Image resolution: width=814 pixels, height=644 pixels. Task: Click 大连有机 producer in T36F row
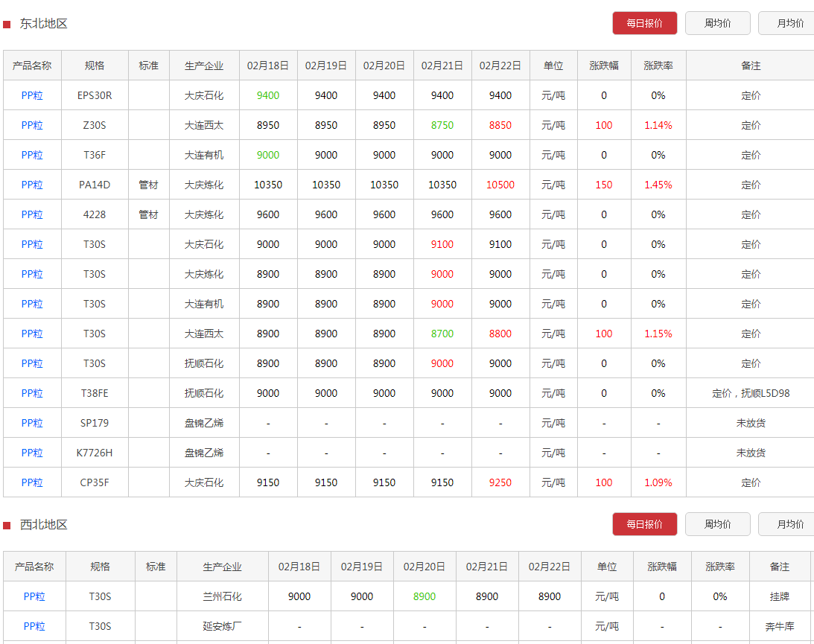click(204, 155)
